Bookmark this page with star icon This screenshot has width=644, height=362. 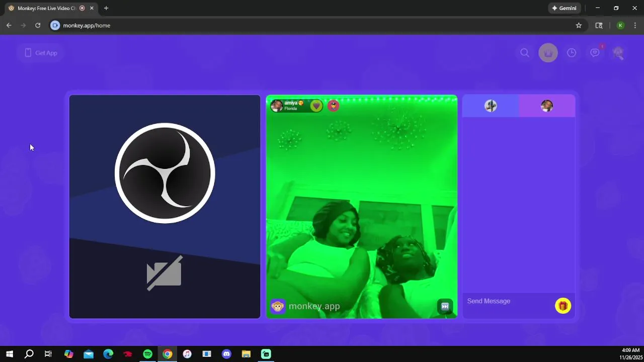[579, 25]
